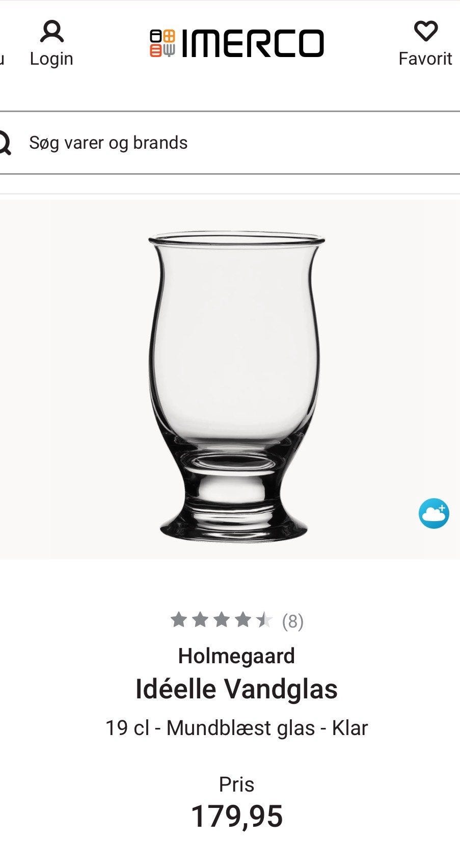Click the colorful squares logo emblem
Screen dimensions: 460x868
pyautogui.click(x=163, y=43)
